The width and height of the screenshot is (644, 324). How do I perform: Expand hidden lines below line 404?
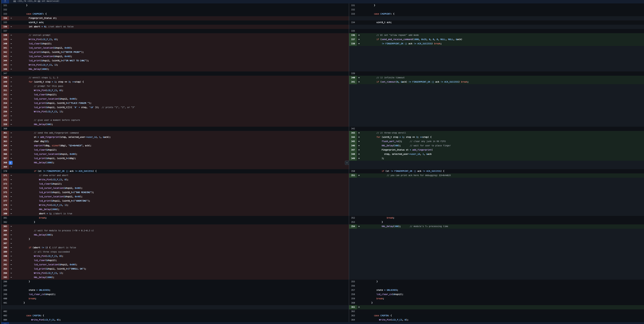coord(5,323)
